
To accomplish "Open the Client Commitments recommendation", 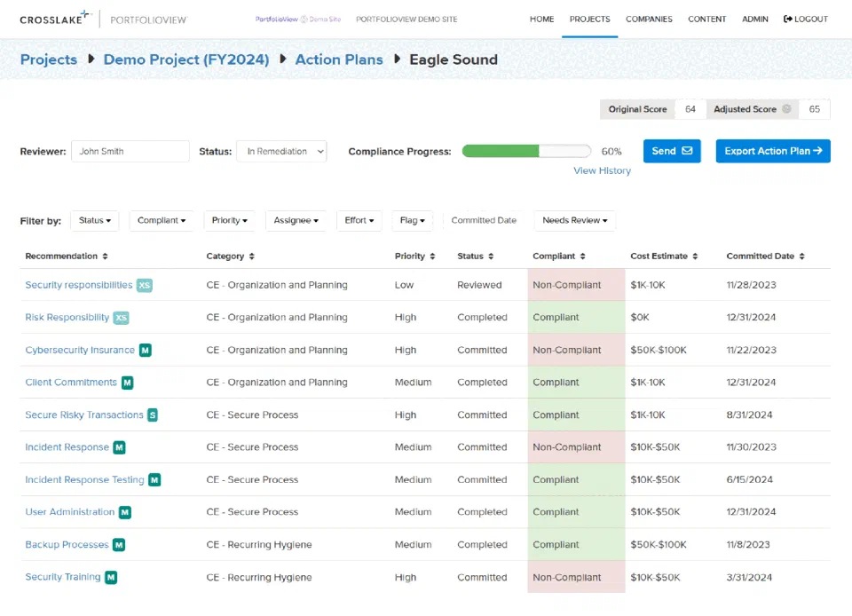I will (x=71, y=383).
